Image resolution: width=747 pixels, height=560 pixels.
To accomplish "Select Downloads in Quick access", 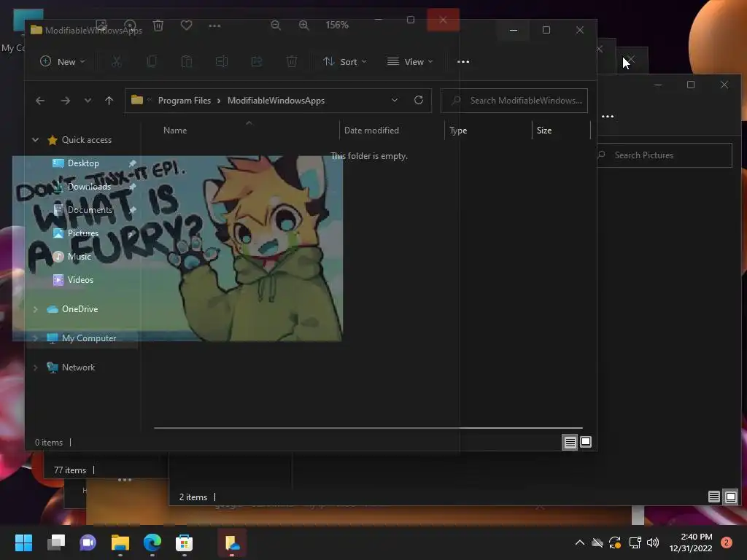I will pos(89,187).
